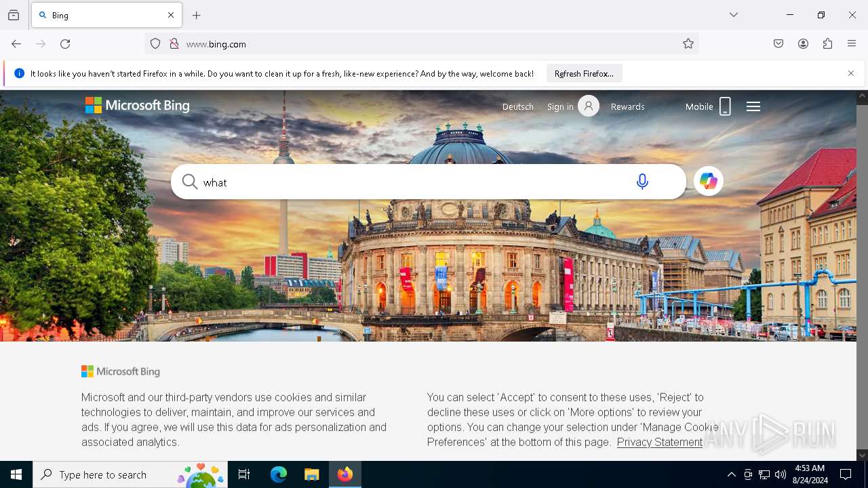Click the search magnifier icon
Image resolution: width=868 pixels, height=488 pixels.
tap(190, 182)
